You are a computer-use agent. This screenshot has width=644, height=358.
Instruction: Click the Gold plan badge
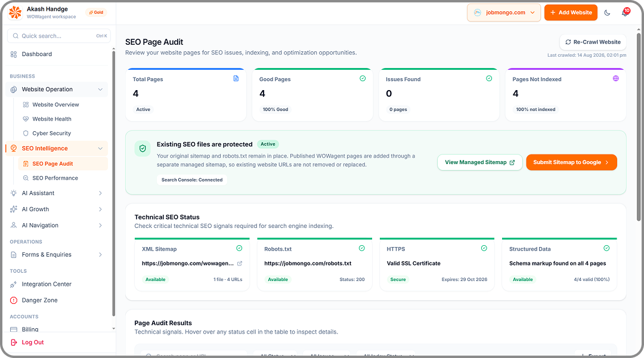[97, 13]
